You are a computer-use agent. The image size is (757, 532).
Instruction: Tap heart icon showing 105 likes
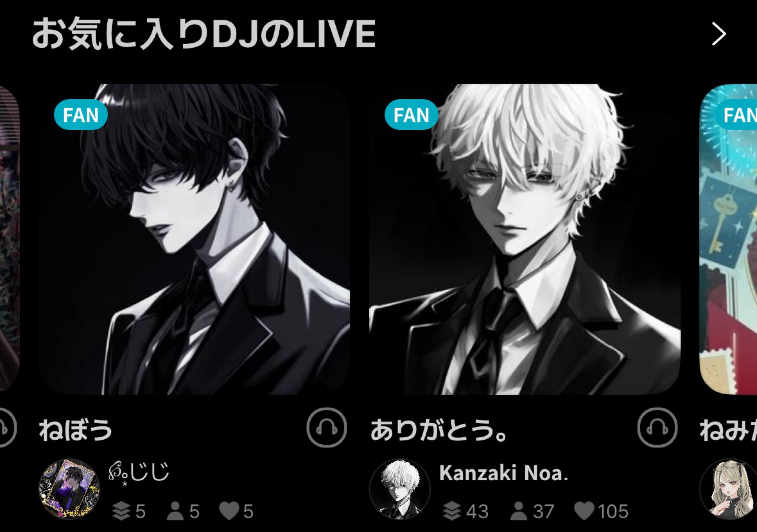584,511
